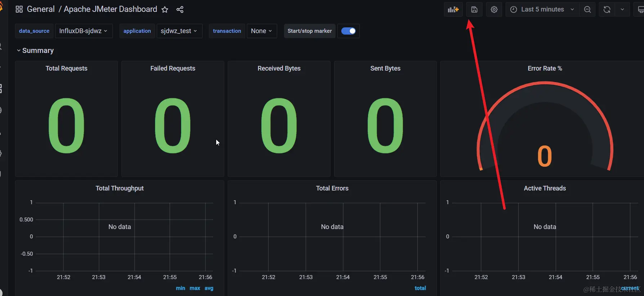Open the Active Threads panel title menu
Screen dimensions: 644x296
coord(545,188)
